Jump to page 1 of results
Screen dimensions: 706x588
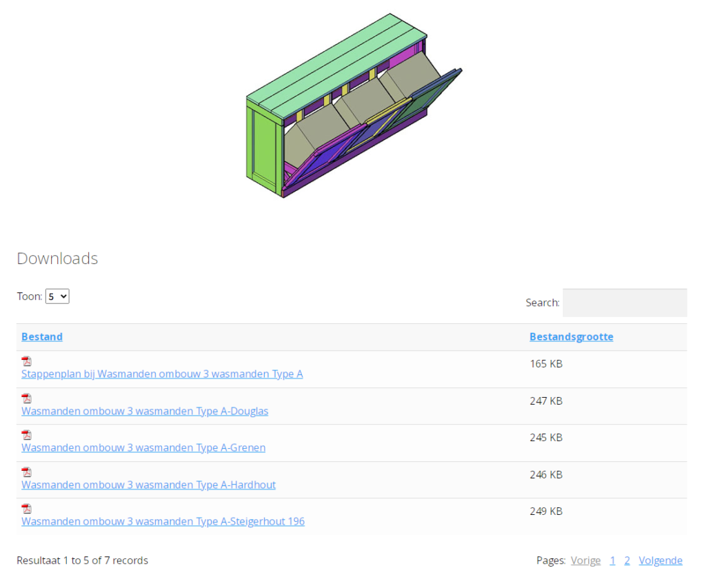coord(612,560)
